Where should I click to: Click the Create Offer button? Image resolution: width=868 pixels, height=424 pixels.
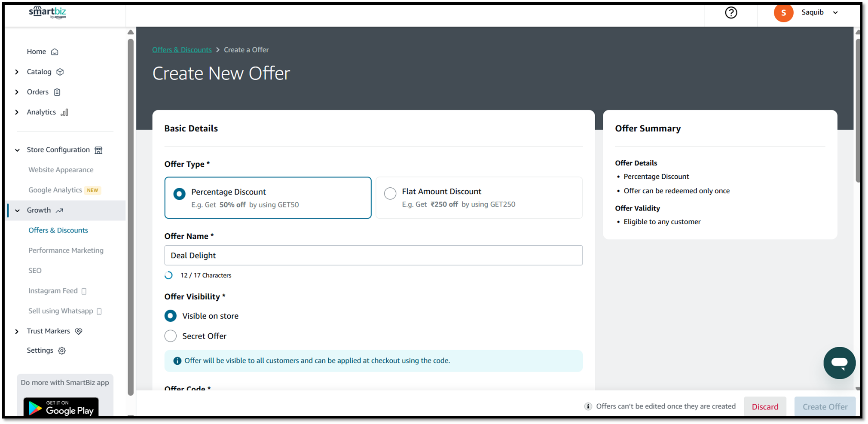tap(825, 406)
